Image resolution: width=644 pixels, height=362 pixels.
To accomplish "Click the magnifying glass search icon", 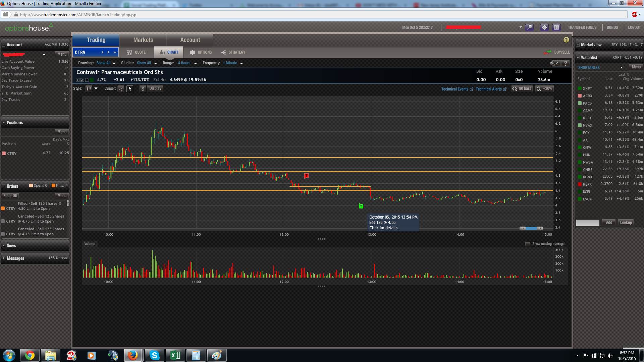I will click(529, 27).
